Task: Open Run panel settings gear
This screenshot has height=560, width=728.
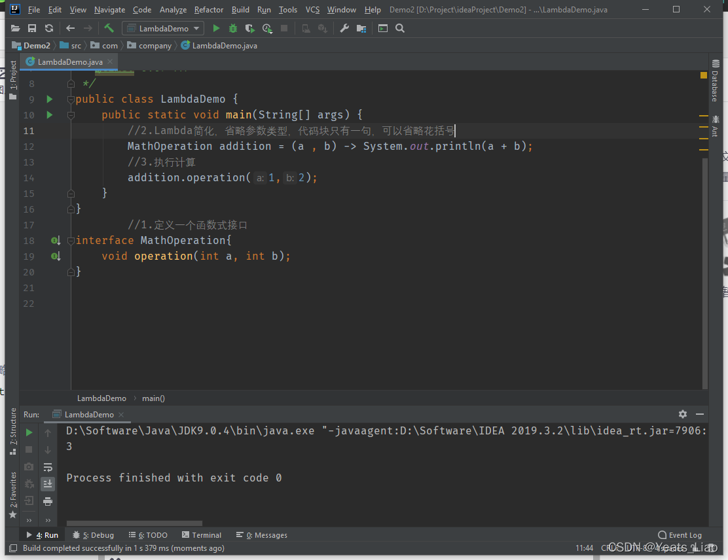Action: click(682, 414)
